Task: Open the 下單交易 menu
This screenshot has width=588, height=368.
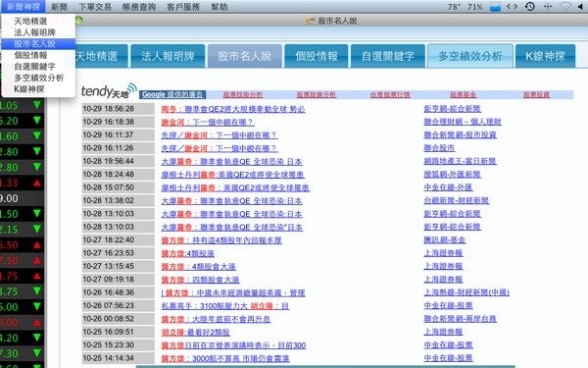Action: click(x=95, y=7)
